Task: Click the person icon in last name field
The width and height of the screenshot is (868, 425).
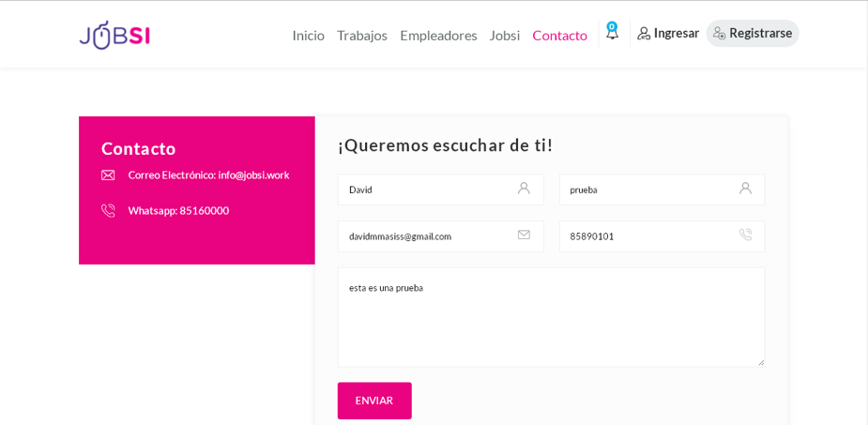Action: click(745, 189)
